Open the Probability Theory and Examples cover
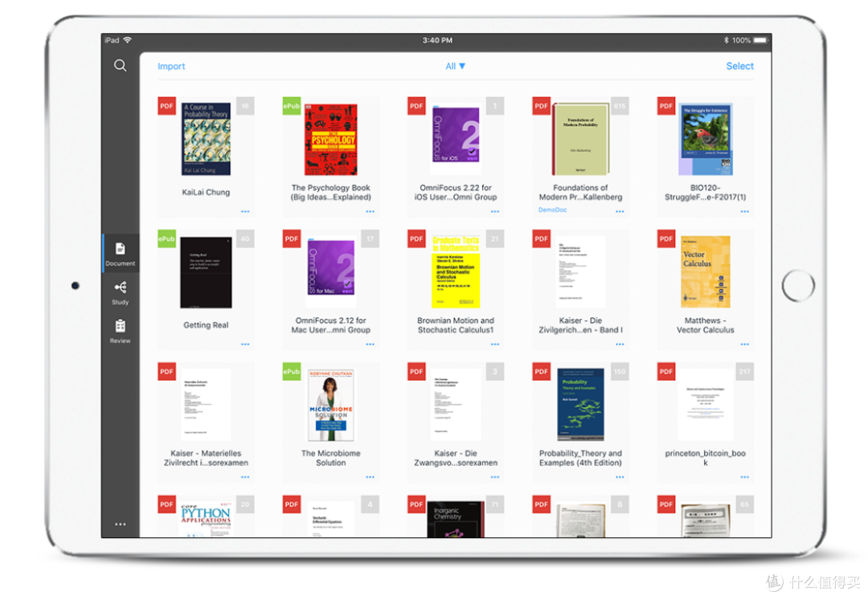The height and width of the screenshot is (600, 868). coord(580,405)
